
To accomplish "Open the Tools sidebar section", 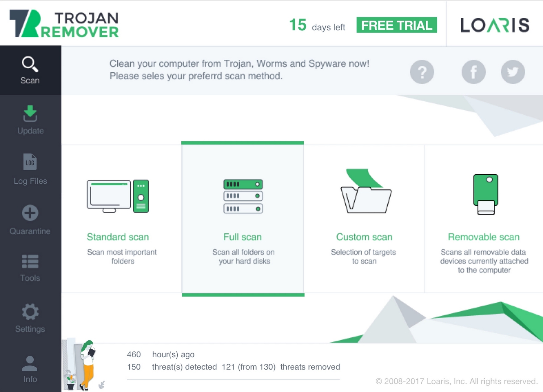I will [x=30, y=268].
